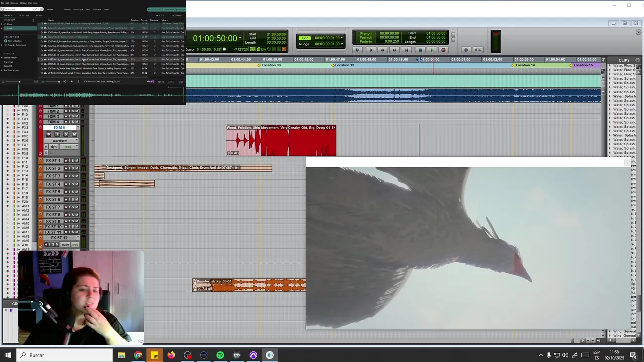Open main counter format dropdown arrow

(240, 38)
